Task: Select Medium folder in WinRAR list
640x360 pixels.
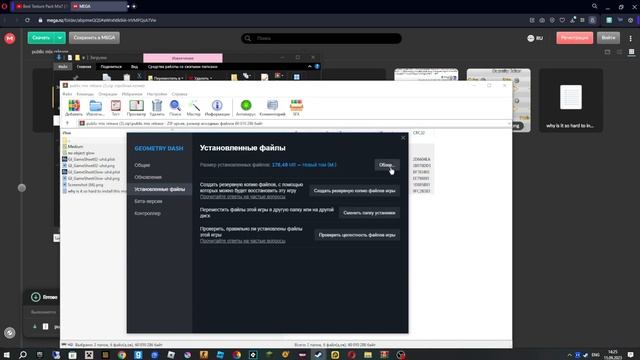Action: coord(76,146)
